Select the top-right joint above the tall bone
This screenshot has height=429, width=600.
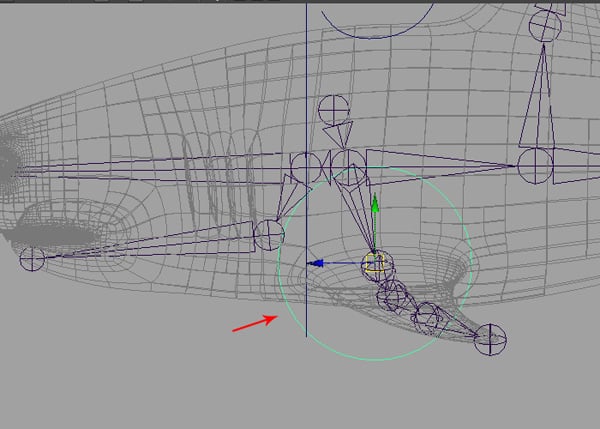pyautogui.click(x=545, y=26)
